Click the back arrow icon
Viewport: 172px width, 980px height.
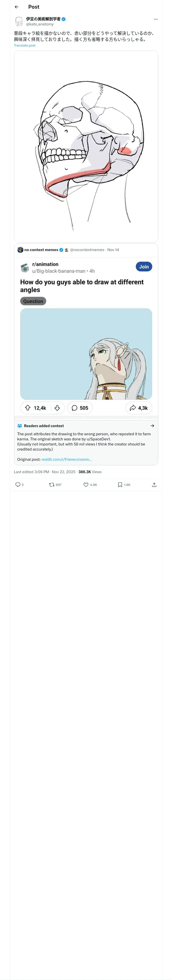16,7
